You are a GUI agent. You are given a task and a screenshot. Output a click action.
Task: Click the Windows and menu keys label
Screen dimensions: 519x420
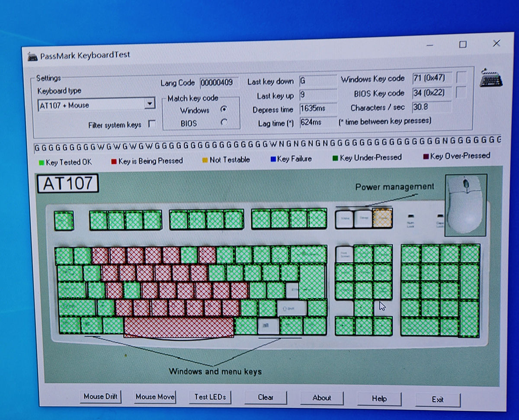tap(215, 372)
